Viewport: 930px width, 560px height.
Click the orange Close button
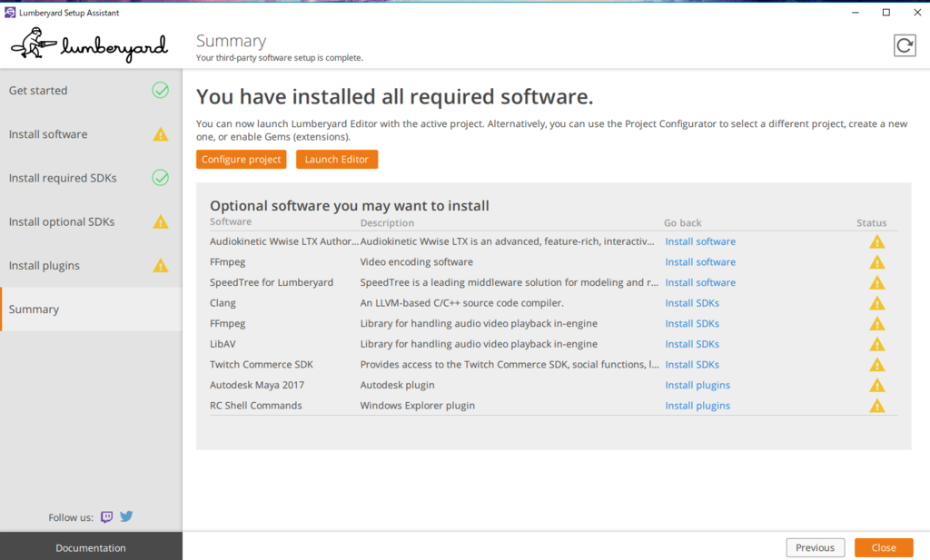(884, 547)
